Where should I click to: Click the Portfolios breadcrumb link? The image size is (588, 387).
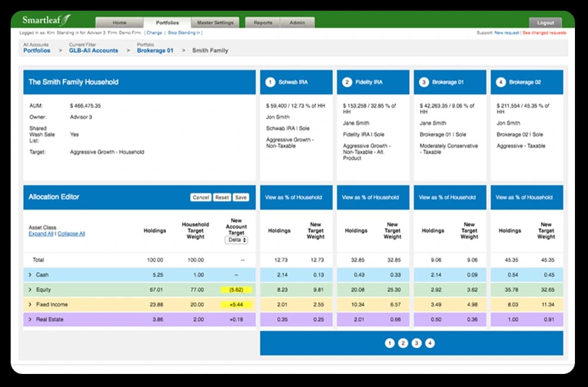click(x=37, y=50)
